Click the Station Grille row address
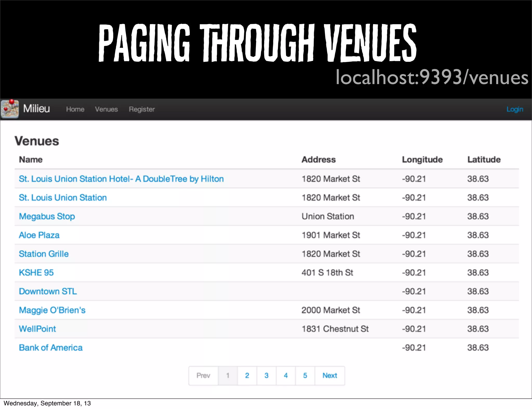Screen dimensions: 532x409 pyautogui.click(x=331, y=254)
